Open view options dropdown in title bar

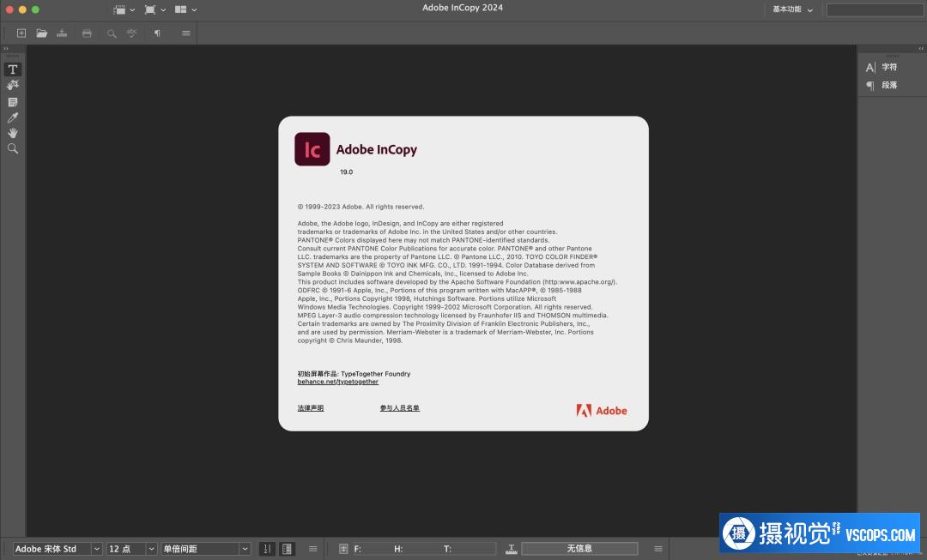click(124, 9)
